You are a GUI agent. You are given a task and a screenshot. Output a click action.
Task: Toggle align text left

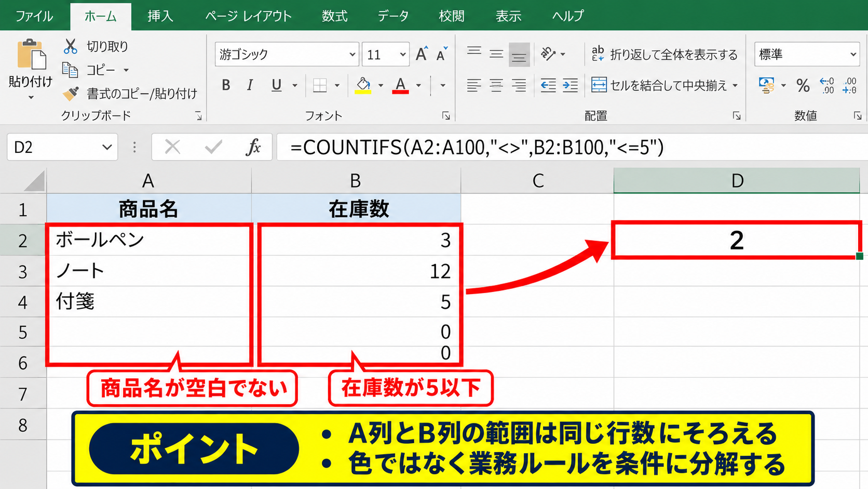[x=473, y=85]
